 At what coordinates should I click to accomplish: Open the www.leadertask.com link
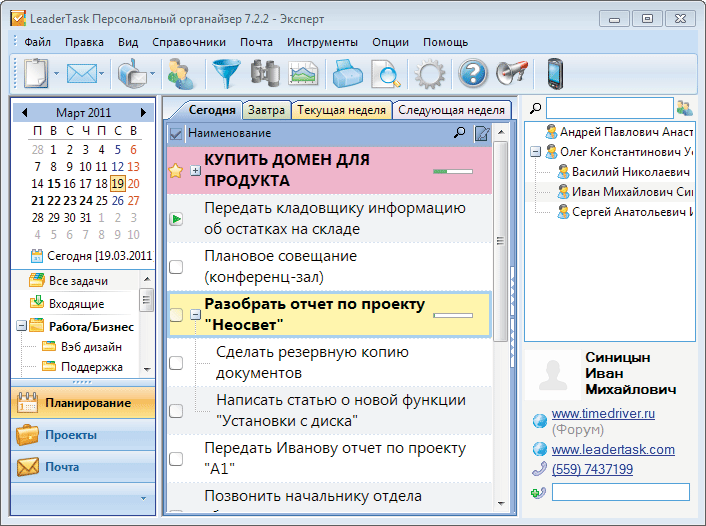coord(613,449)
